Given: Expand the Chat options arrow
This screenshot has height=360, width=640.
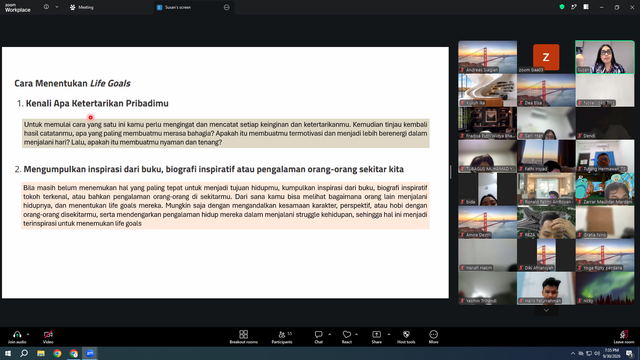Looking at the screenshot, I should pyautogui.click(x=329, y=334).
